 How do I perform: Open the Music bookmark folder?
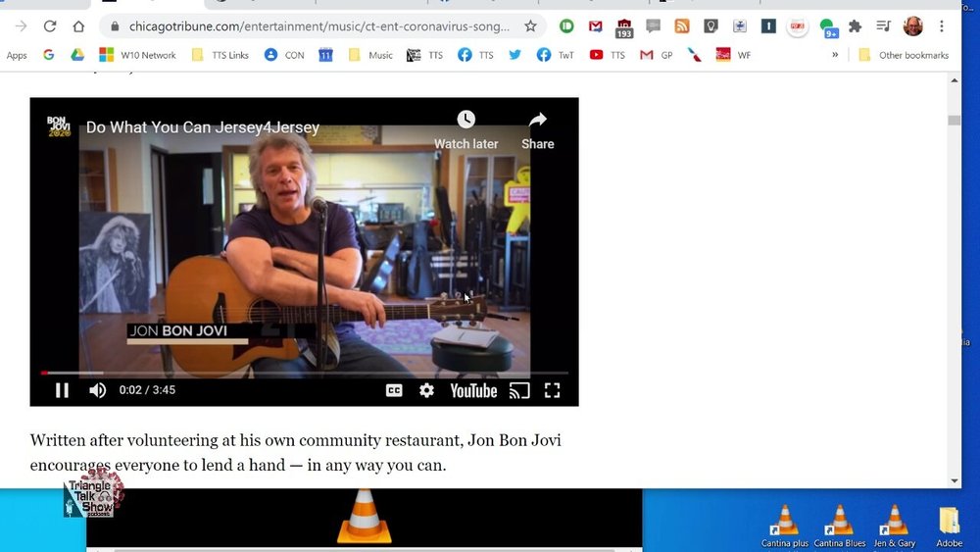[x=370, y=55]
